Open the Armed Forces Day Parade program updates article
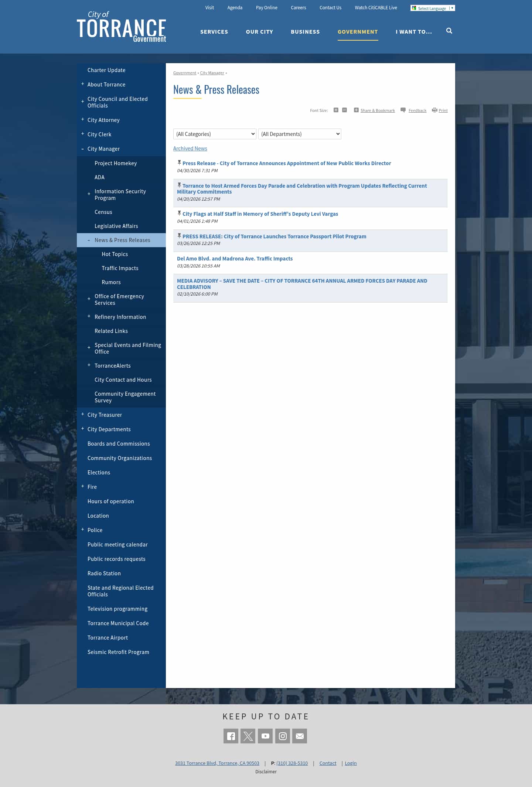This screenshot has height=787, width=532. 302,189
